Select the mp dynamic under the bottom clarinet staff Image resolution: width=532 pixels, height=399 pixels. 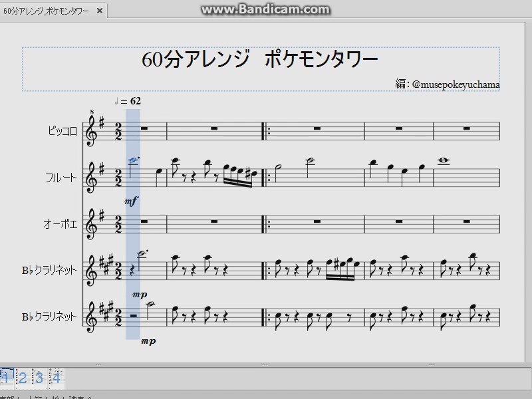[148, 341]
